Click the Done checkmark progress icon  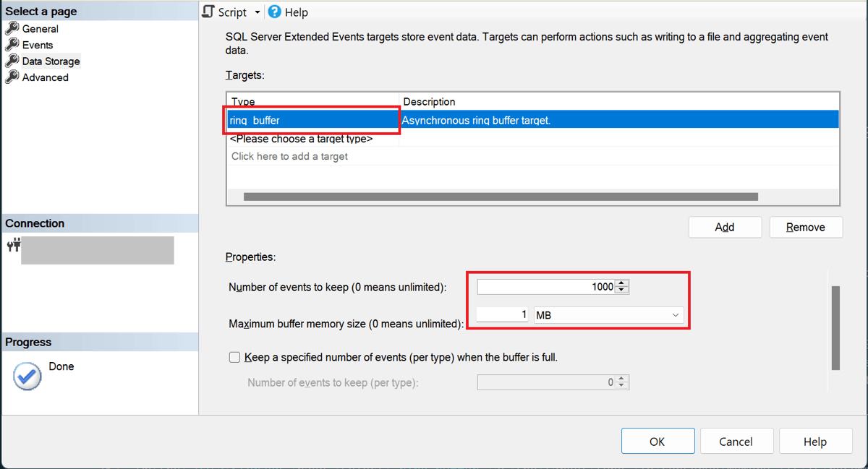[x=27, y=377]
